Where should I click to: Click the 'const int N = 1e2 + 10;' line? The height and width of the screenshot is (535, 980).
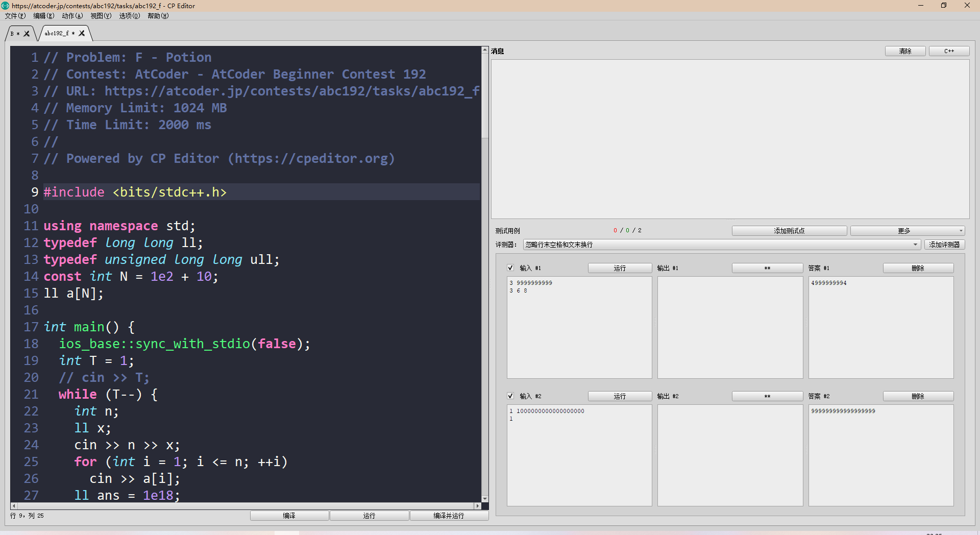click(131, 276)
